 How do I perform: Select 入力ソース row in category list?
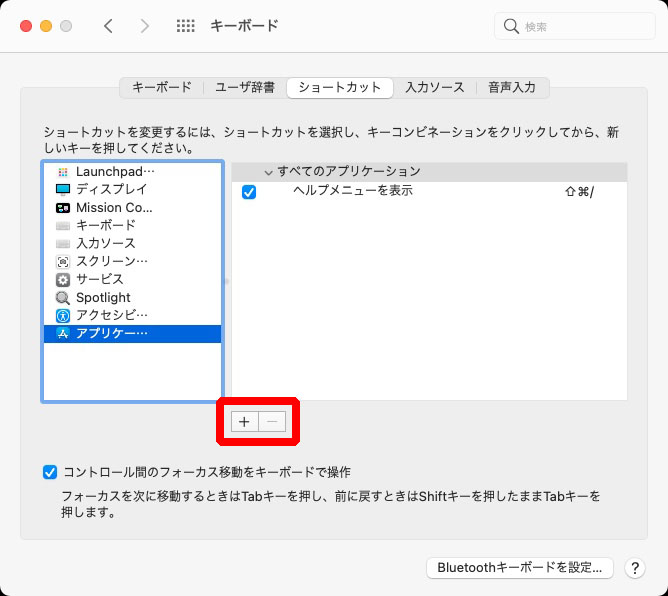pos(132,243)
